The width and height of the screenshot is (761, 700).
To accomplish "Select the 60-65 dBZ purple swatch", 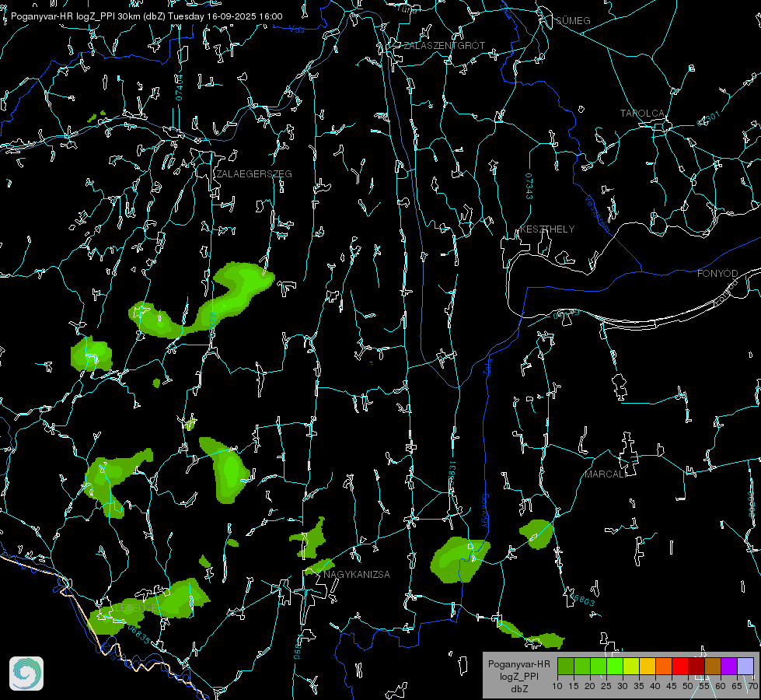I will (x=729, y=666).
